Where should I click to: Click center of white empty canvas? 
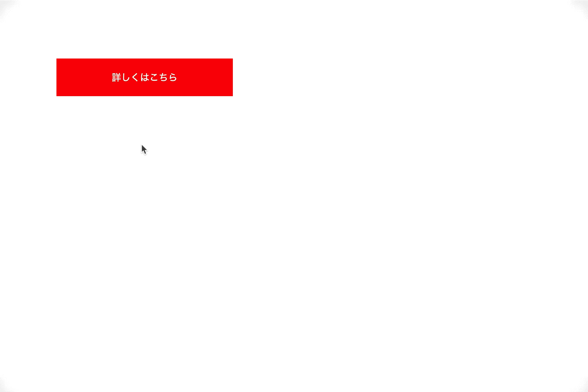294,196
